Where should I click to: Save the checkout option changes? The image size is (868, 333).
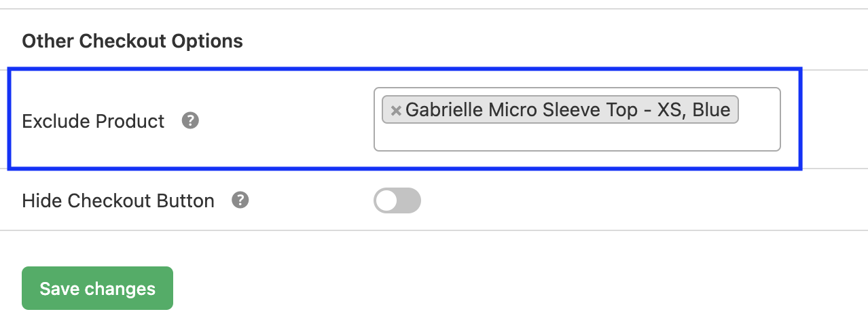(x=97, y=288)
